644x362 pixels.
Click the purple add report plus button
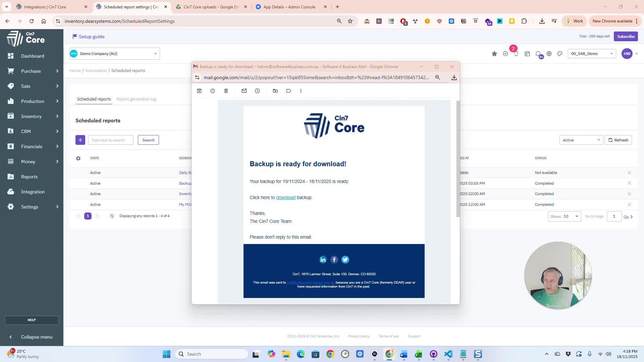pyautogui.click(x=80, y=140)
